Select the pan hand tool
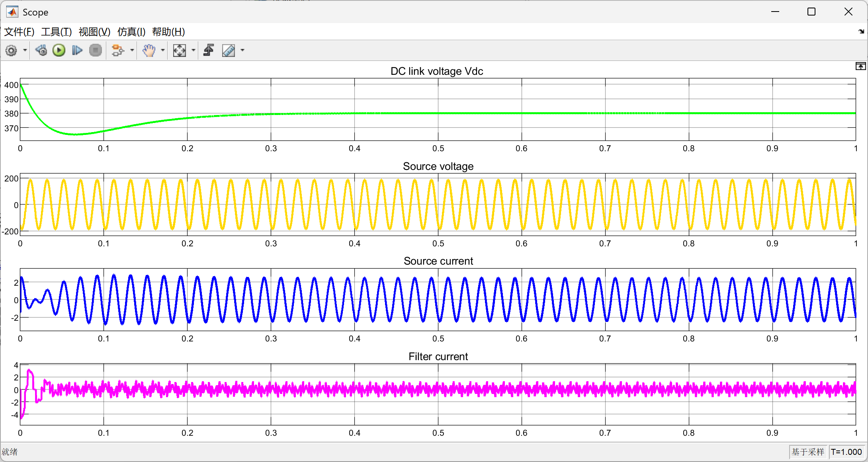The height and width of the screenshot is (462, 868). [149, 51]
